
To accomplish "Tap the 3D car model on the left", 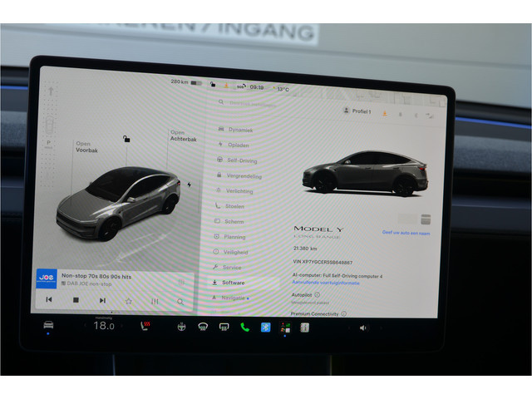I will tap(118, 203).
